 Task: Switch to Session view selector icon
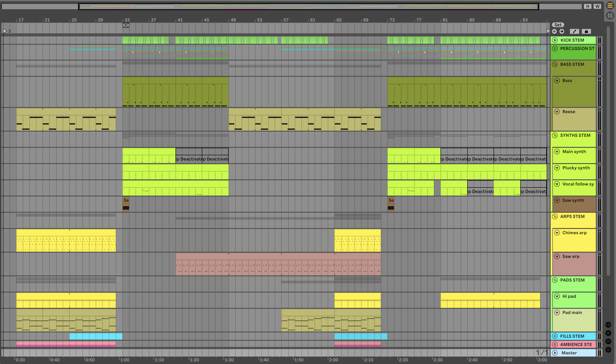[x=610, y=15]
